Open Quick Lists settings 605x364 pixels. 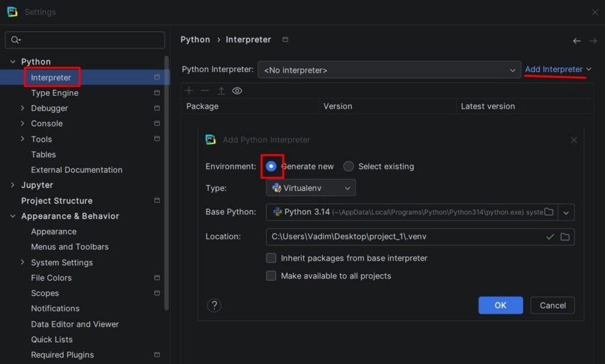(x=52, y=339)
